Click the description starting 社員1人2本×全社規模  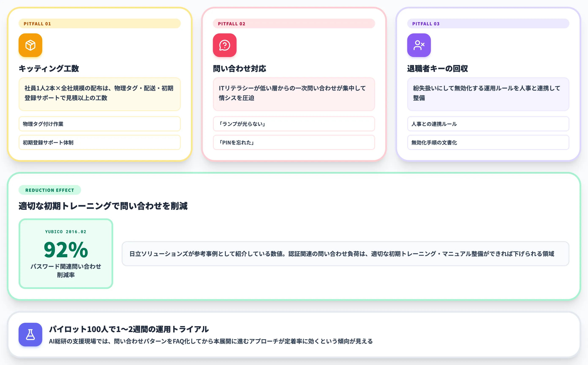pos(99,94)
